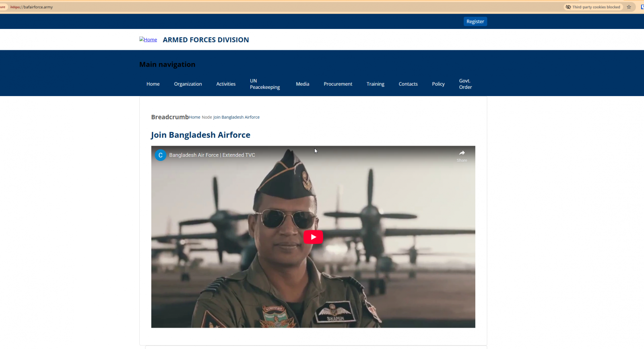
Task: Navigate to the Training section
Action: click(375, 84)
